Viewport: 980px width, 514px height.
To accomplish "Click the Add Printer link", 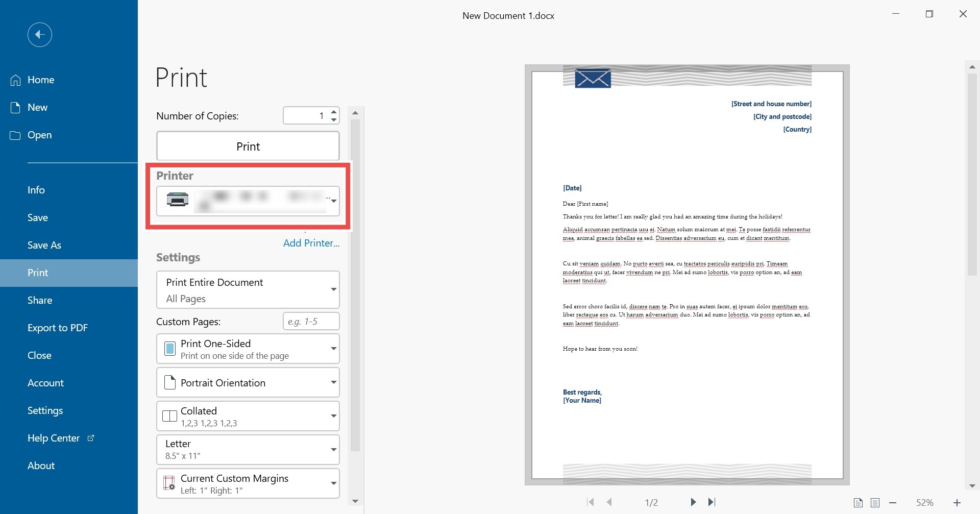I will (x=311, y=243).
